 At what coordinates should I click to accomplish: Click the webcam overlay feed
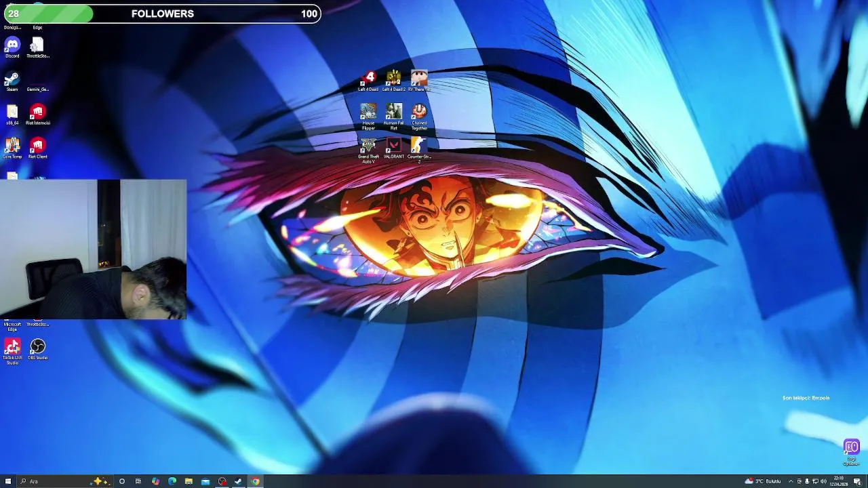tap(93, 249)
